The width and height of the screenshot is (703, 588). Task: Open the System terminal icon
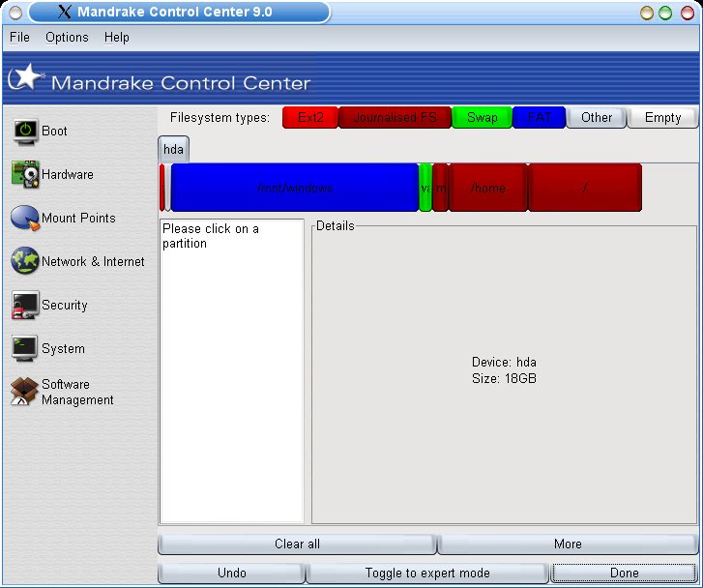pyautogui.click(x=25, y=348)
